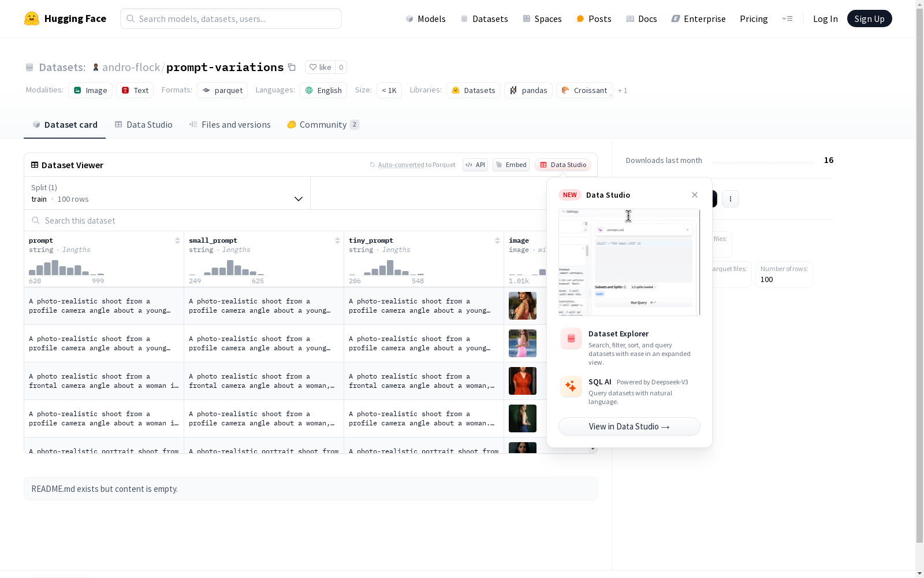Click the SQL AI sparkle icon
924x578 pixels.
(571, 387)
